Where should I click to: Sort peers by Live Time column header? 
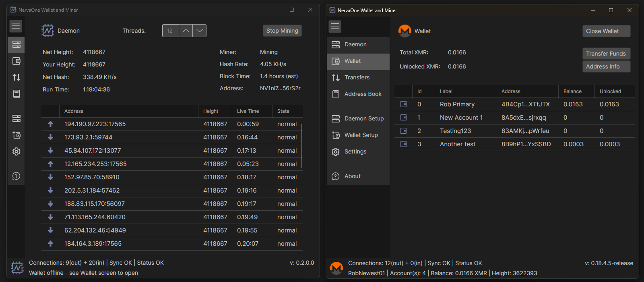(x=252, y=111)
